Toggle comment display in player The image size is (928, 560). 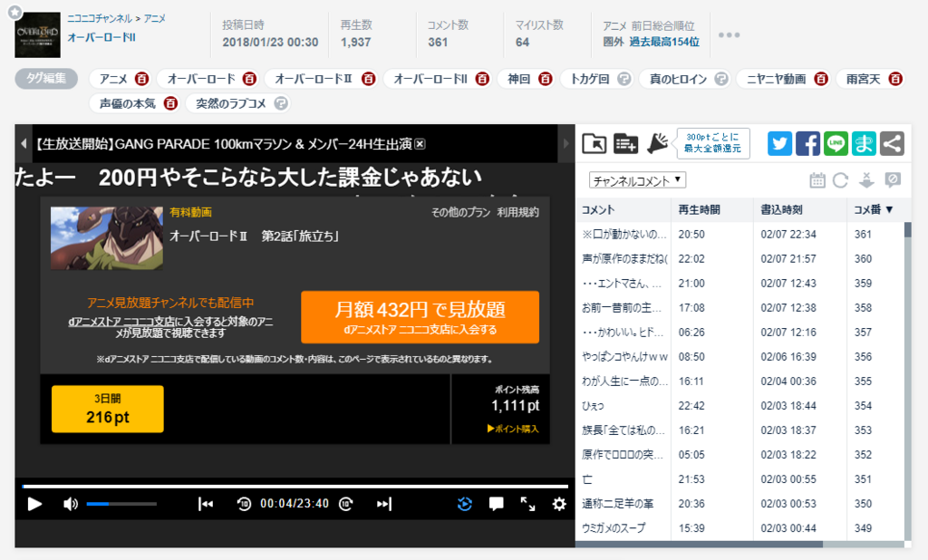(x=496, y=504)
